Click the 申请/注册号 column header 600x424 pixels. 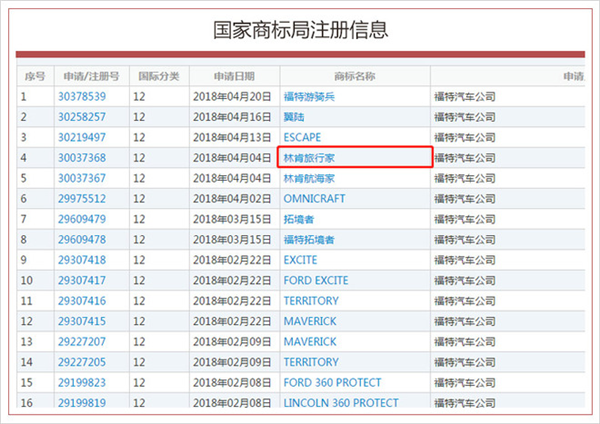click(x=91, y=76)
